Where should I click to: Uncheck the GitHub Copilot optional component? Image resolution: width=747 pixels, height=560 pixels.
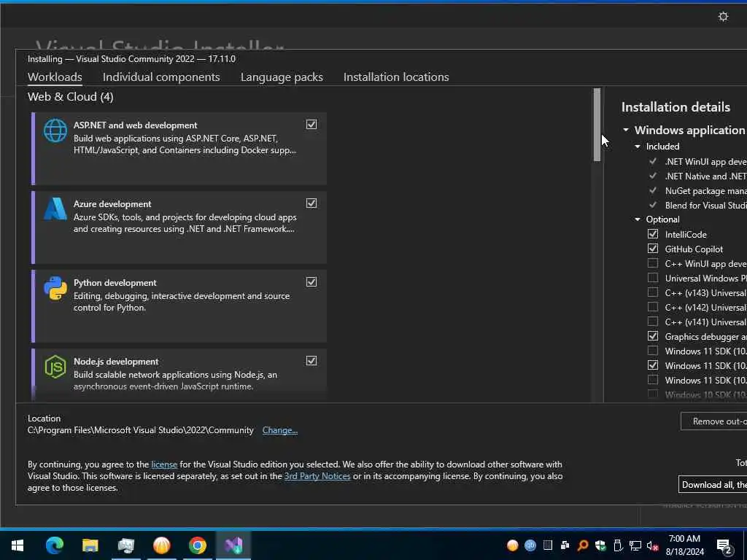pyautogui.click(x=653, y=249)
